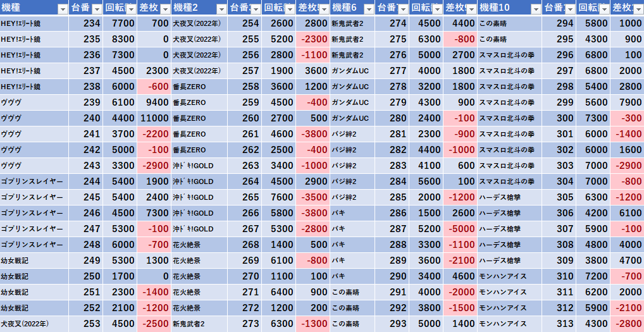Image resolution: width=644 pixels, height=332 pixels.
Task: Select machine number cell 274
Action: (x=392, y=23)
